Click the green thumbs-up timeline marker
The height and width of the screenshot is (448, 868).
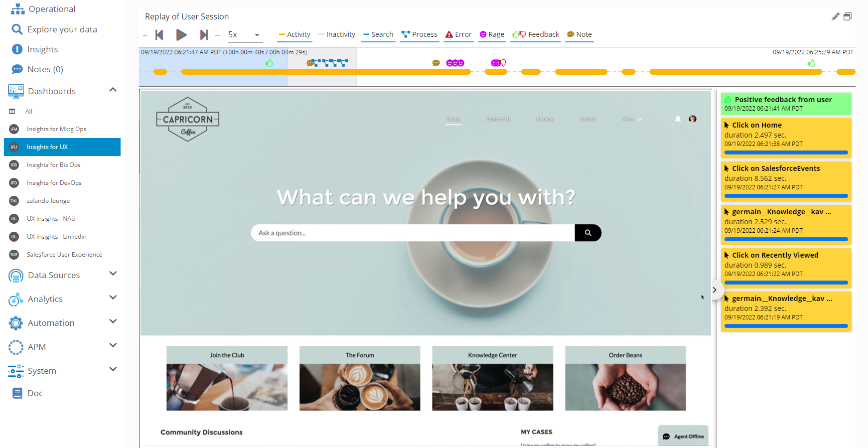pos(270,63)
